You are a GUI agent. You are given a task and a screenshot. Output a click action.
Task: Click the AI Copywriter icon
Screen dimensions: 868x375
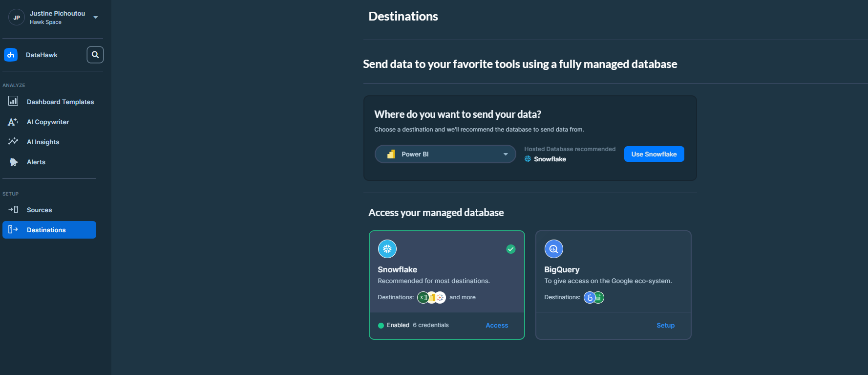13,122
